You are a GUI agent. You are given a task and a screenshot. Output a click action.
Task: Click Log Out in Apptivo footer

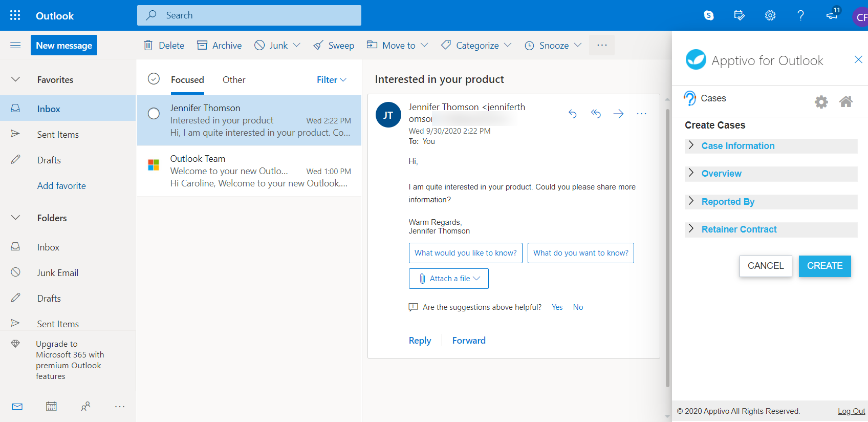point(851,411)
